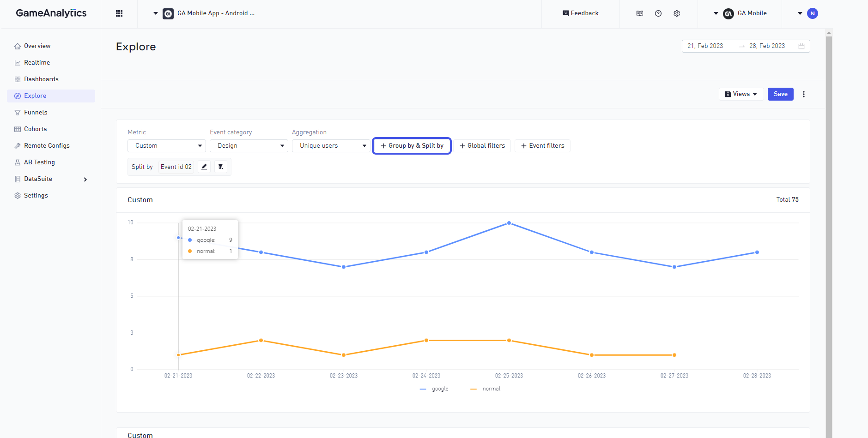Open the Aggregation Unique users dropdown
The image size is (868, 438).
331,146
